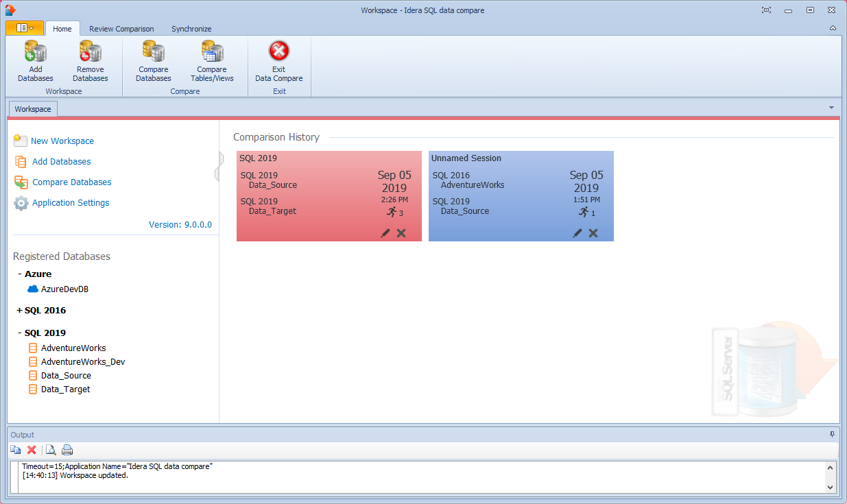The width and height of the screenshot is (847, 504).
Task: Select the Workspace document tab
Action: 33,109
